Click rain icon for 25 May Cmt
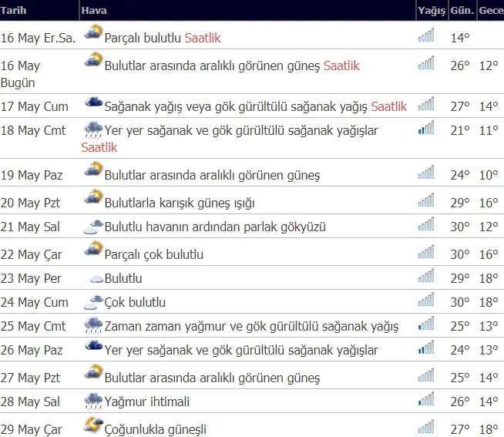 tap(93, 325)
